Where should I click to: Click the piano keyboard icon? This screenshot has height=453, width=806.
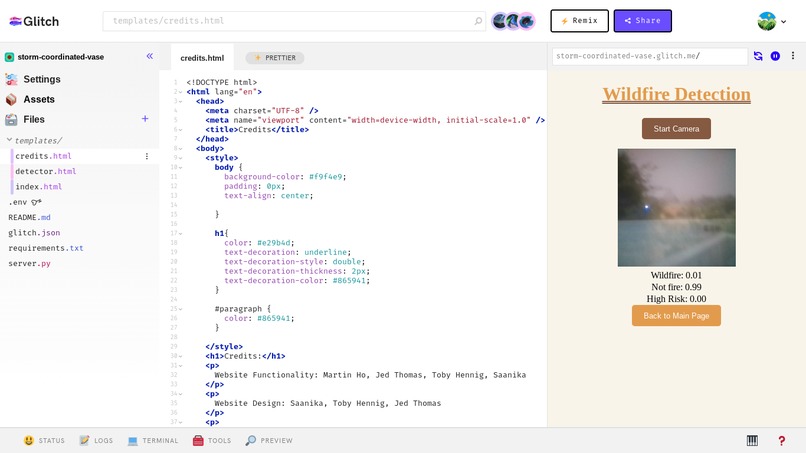(752, 441)
